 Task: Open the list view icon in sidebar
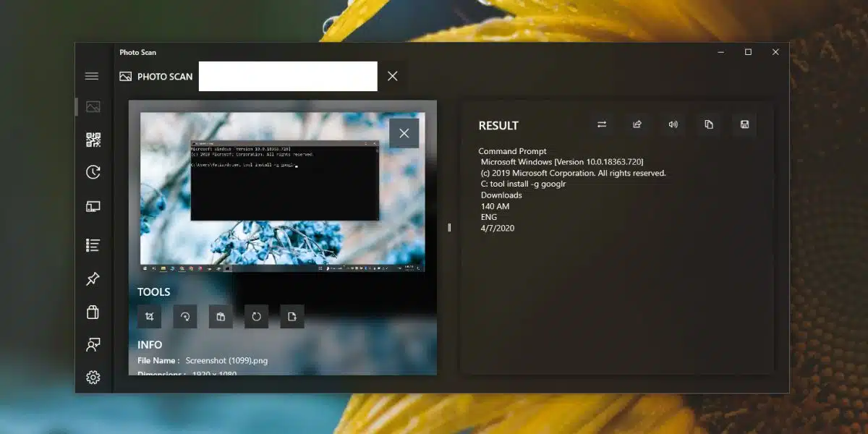[93, 245]
